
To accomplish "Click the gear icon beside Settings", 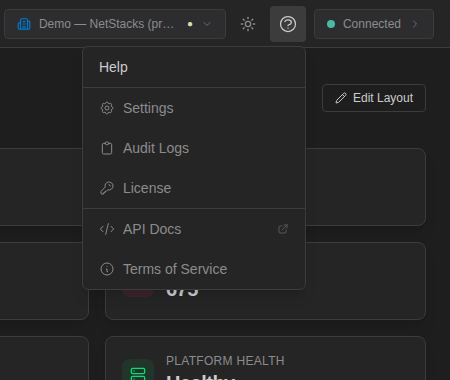I will click(107, 108).
